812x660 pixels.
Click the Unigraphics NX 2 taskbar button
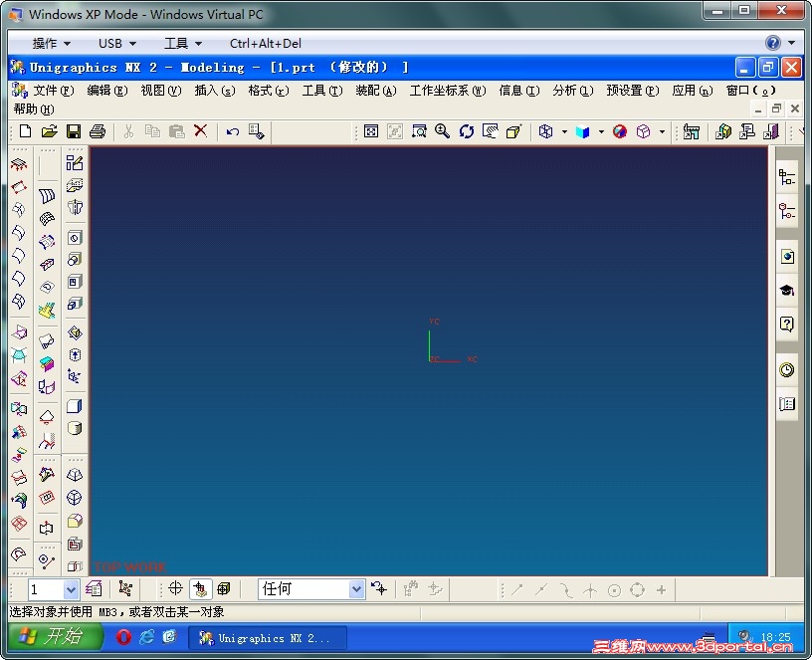(267, 638)
